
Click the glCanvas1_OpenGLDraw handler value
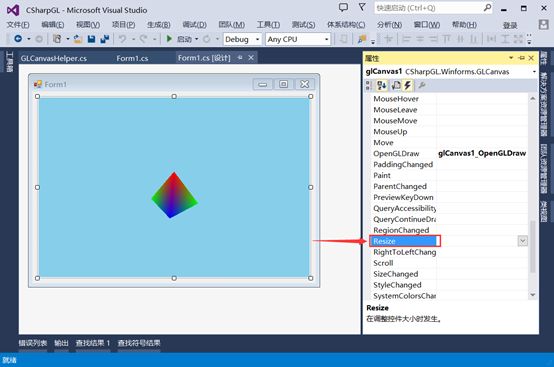(482, 154)
